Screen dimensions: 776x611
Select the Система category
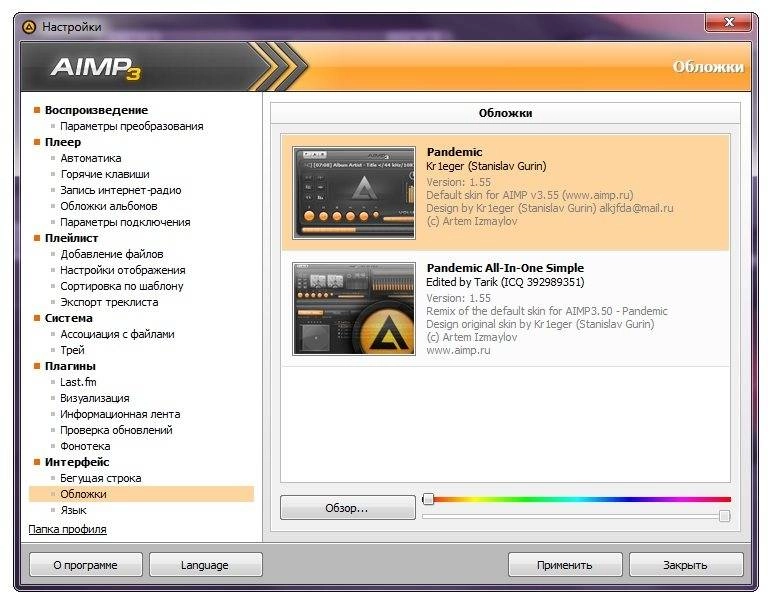(x=69, y=318)
